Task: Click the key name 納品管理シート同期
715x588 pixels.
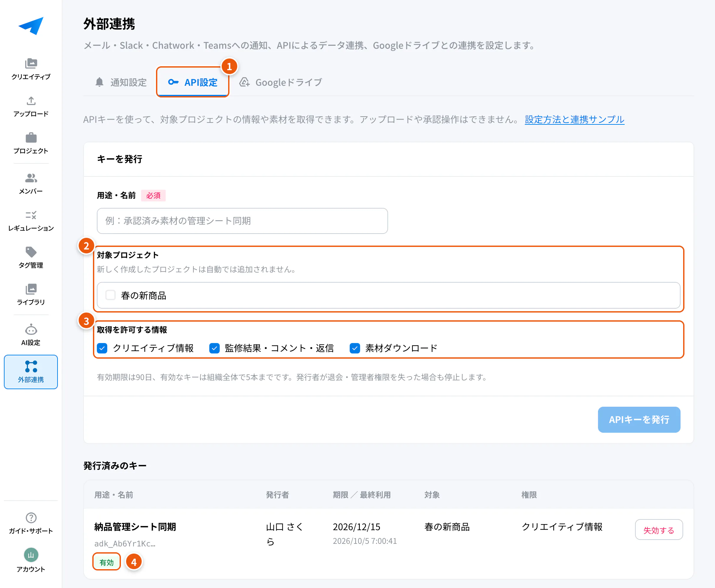Action: [x=135, y=527]
